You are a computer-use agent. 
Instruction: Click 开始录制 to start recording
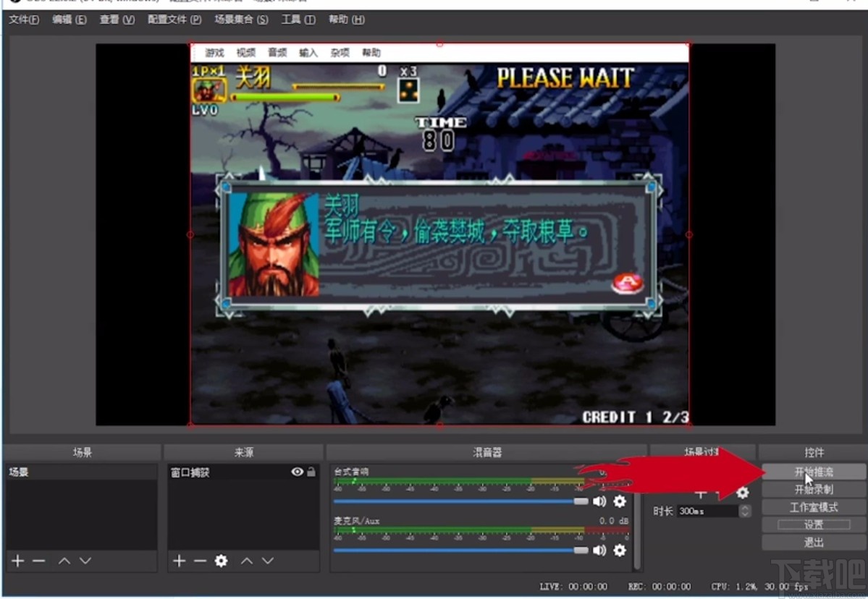click(x=814, y=490)
